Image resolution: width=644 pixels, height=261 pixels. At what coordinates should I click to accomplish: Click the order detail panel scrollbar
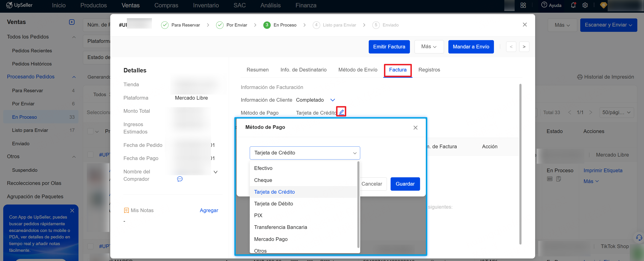[x=520, y=164]
